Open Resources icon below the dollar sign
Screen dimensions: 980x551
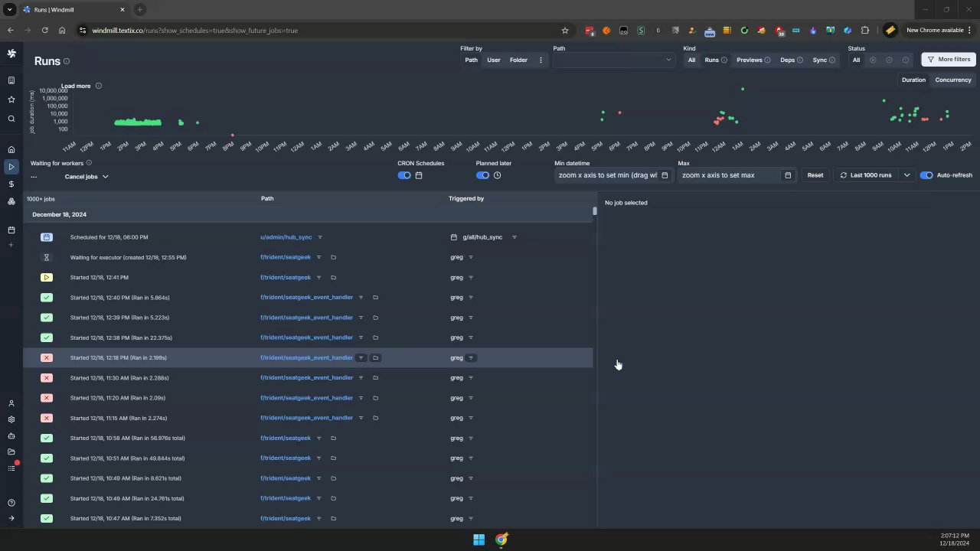pyautogui.click(x=11, y=201)
